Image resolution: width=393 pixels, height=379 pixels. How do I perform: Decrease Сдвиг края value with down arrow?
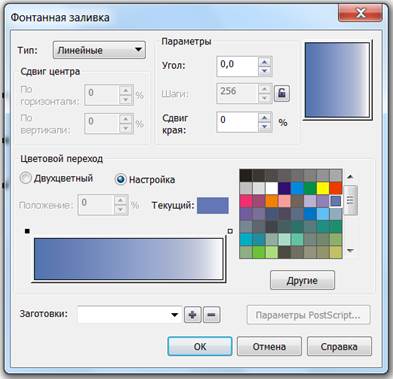[x=265, y=127]
